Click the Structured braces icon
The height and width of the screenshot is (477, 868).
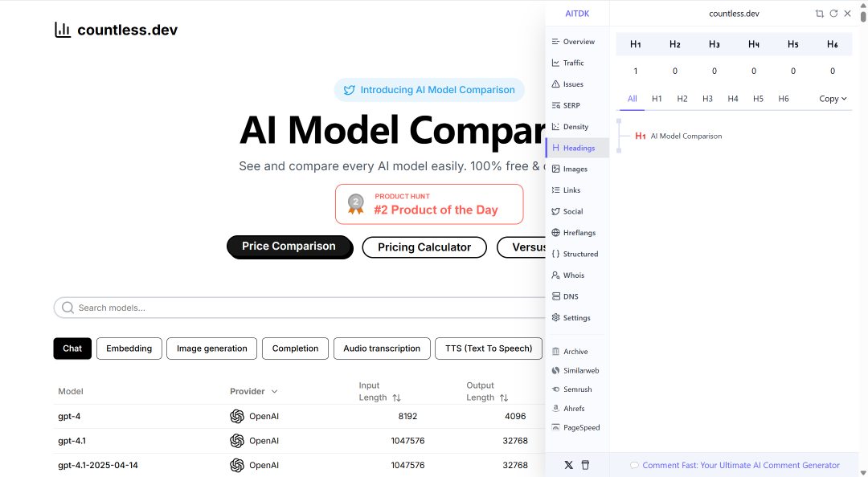coord(556,254)
